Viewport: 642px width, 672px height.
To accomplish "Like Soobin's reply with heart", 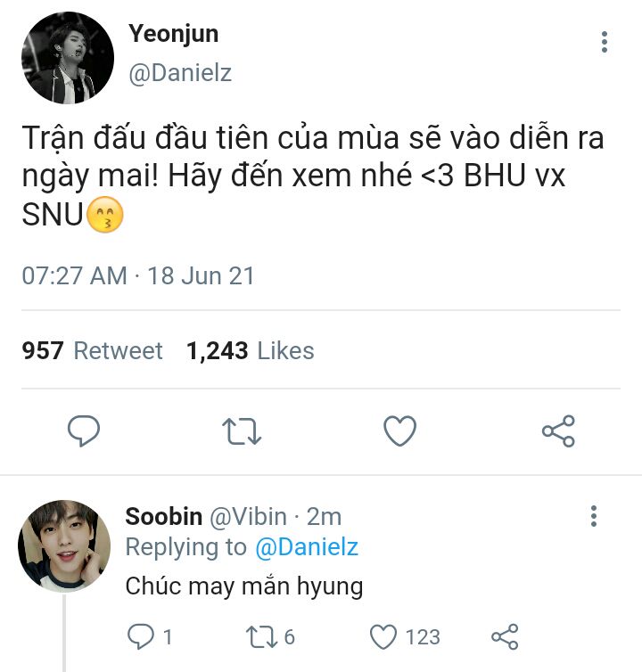I will [x=383, y=636].
